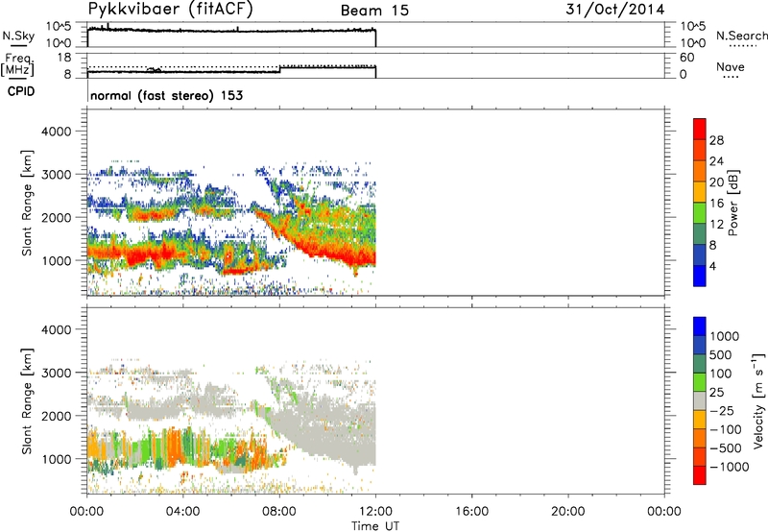Click the Nave legend label

point(731,66)
